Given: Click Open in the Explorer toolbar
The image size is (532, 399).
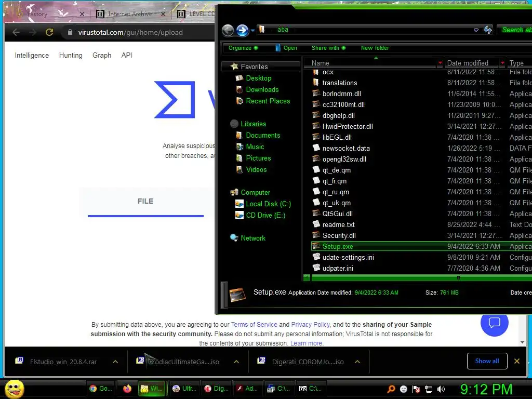Looking at the screenshot, I should click(x=286, y=48).
